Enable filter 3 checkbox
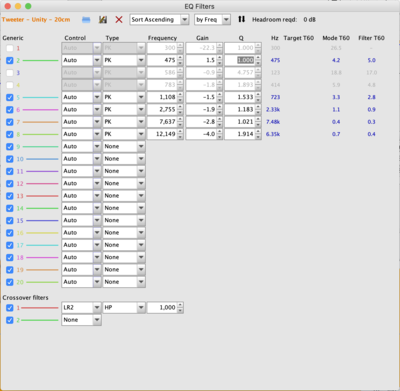Image resolution: width=400 pixels, height=391 pixels. (x=10, y=73)
